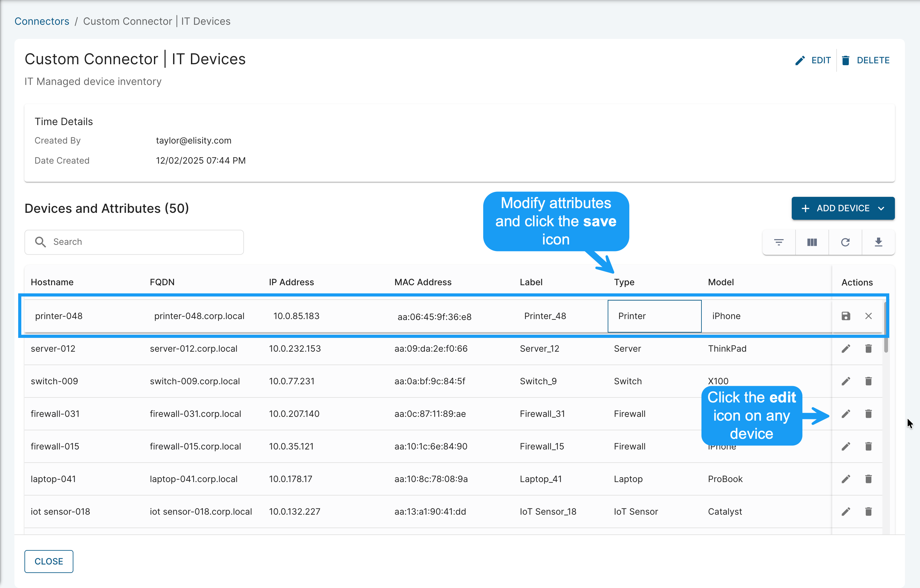
Task: Sort by the Label column header
Action: [x=531, y=282]
